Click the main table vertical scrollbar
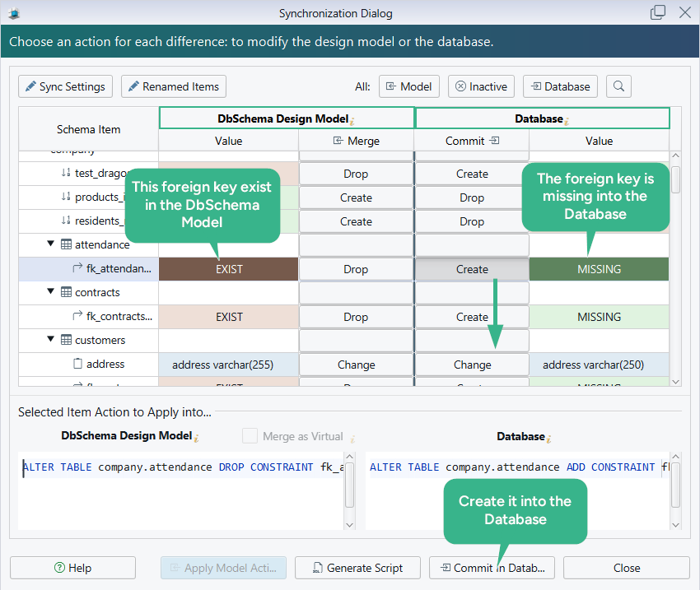The image size is (700, 590). pyautogui.click(x=675, y=179)
